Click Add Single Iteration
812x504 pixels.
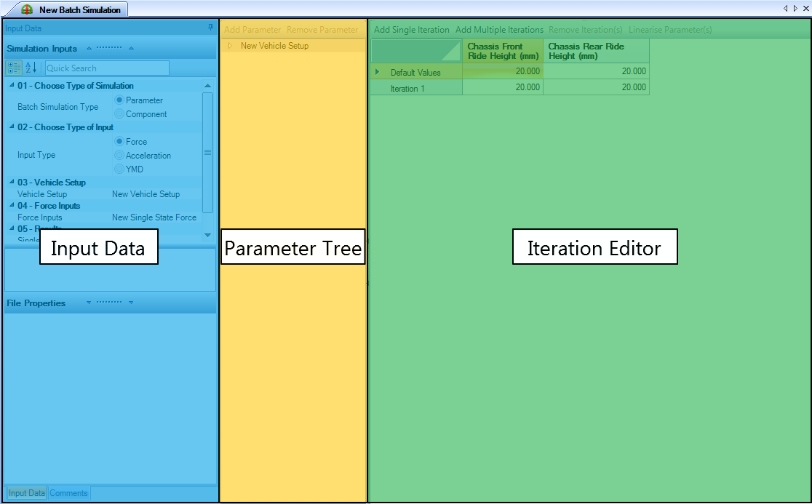point(412,30)
